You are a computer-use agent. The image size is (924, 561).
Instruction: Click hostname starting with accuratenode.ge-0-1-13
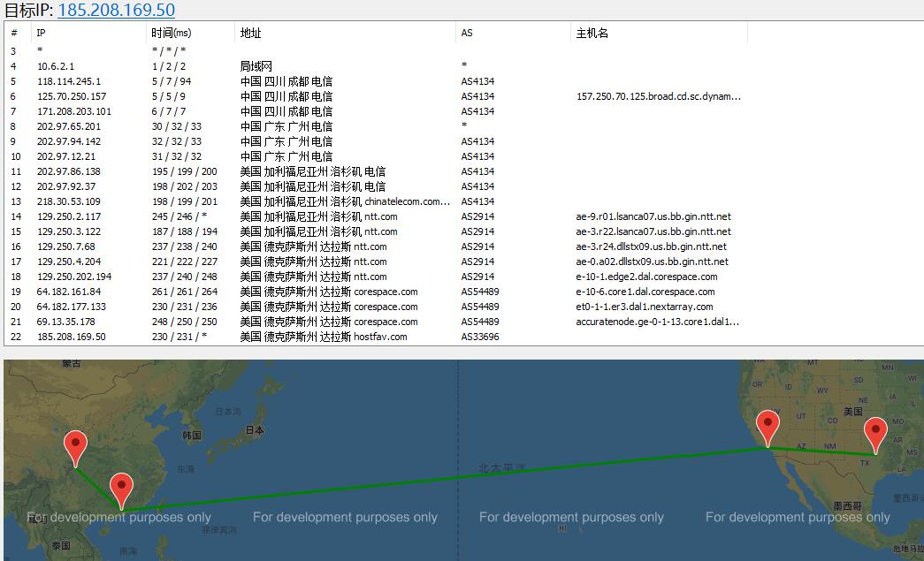pyautogui.click(x=658, y=322)
